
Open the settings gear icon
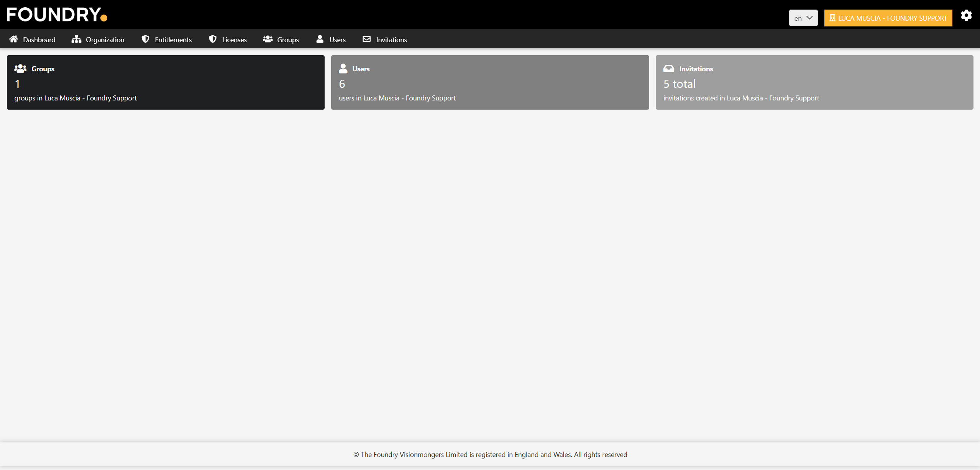(966, 15)
